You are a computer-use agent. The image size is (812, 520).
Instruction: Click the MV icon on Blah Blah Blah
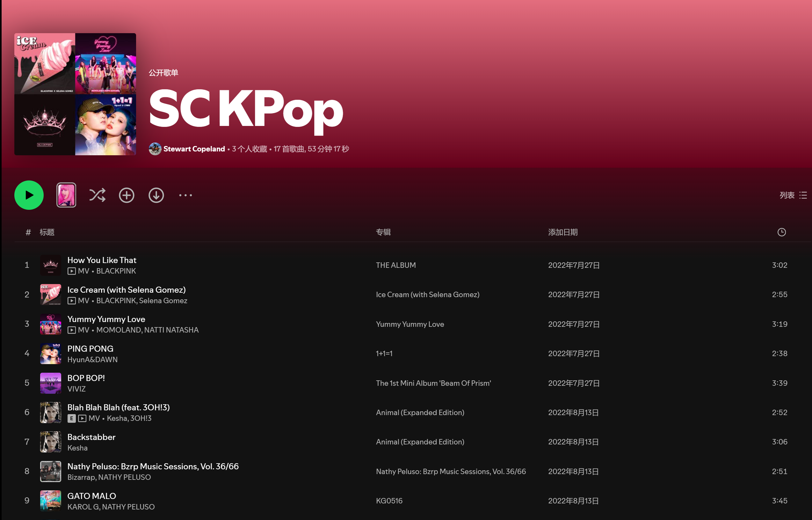(82, 418)
